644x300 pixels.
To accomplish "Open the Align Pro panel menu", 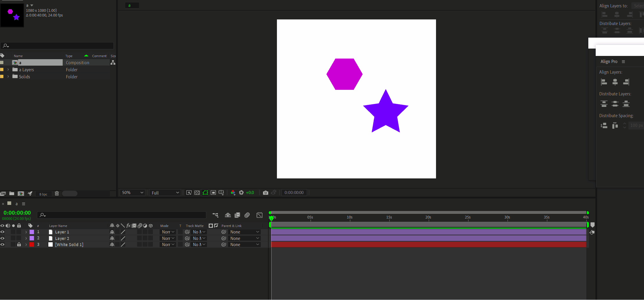I will [623, 62].
